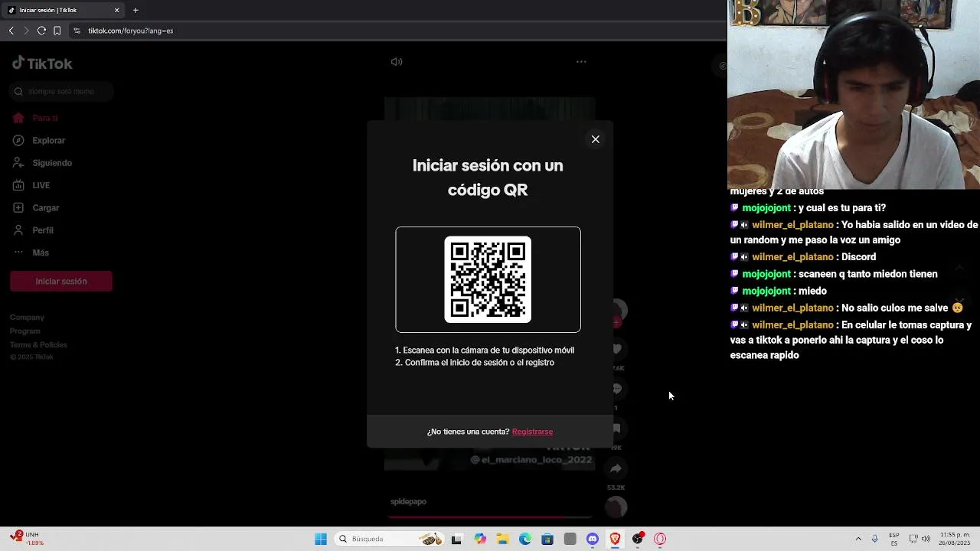The width and height of the screenshot is (980, 551).
Task: Click the Registrarse link
Action: 532,432
